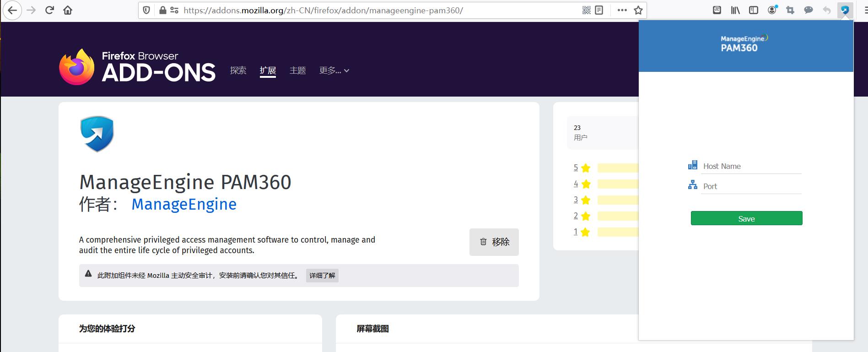Screen dimensions: 868x352
Task: Click the forward navigation arrow
Action: [x=31, y=10]
